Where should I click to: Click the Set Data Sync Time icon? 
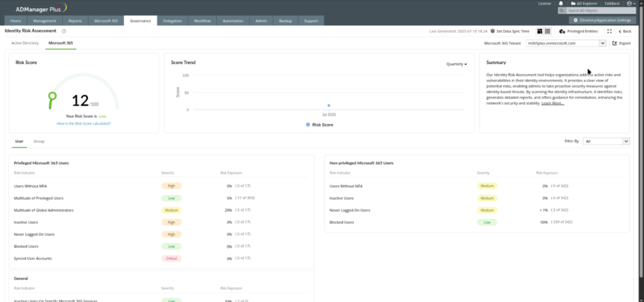pyautogui.click(x=492, y=31)
